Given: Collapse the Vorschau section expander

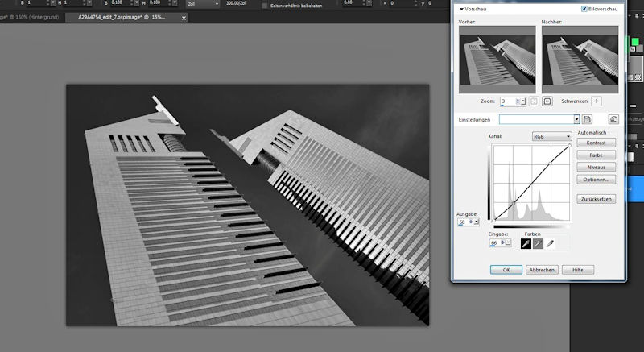Looking at the screenshot, I should (x=461, y=9).
